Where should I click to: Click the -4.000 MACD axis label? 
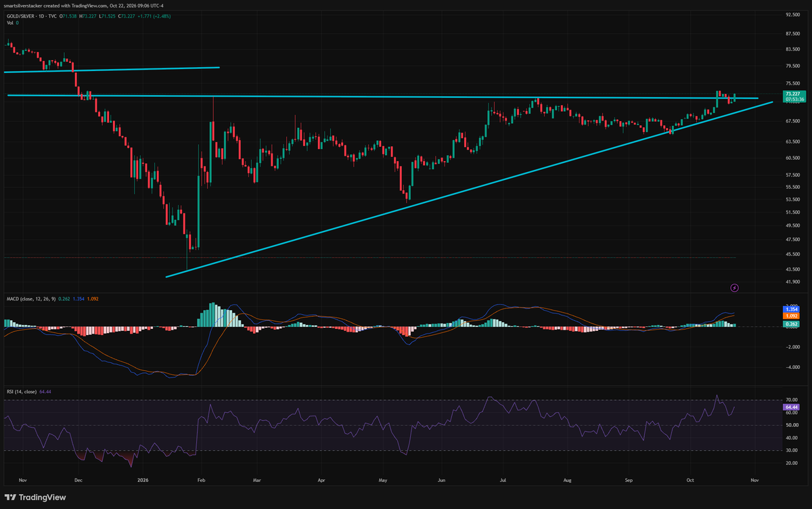792,368
